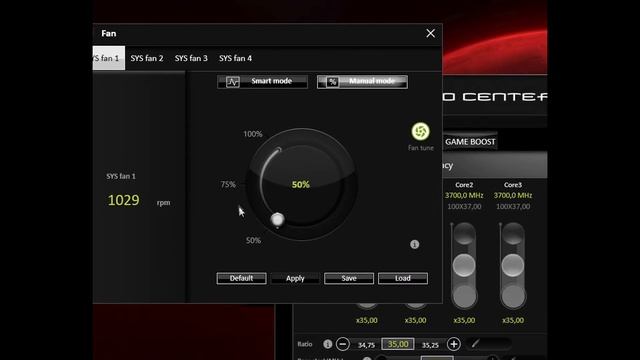Click the 1029 rpm reading
This screenshot has width=640, height=360.
(123, 200)
